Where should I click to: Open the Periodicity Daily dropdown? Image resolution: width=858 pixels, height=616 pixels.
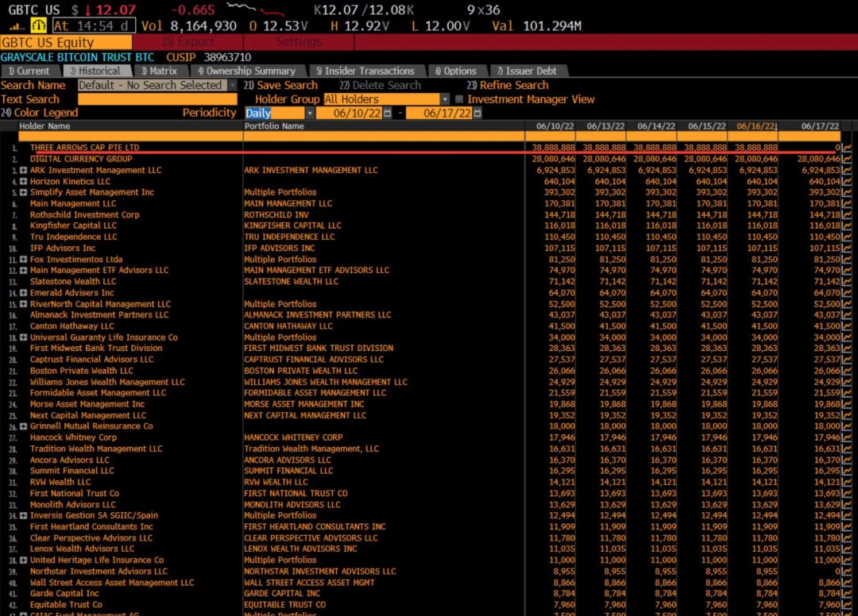tap(309, 114)
